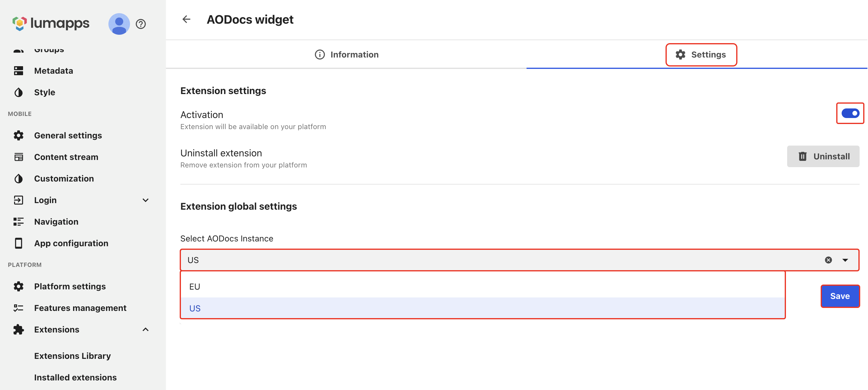
Task: Go to Installed extensions
Action: coord(75,377)
